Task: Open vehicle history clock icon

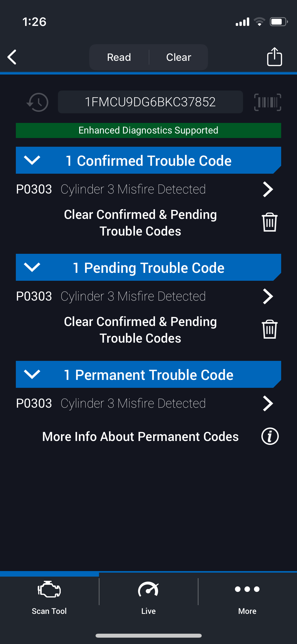Action: 38,102
